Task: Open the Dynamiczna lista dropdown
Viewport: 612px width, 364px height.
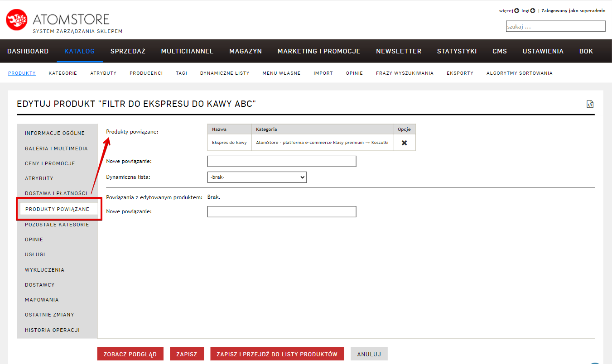Action: click(x=257, y=177)
